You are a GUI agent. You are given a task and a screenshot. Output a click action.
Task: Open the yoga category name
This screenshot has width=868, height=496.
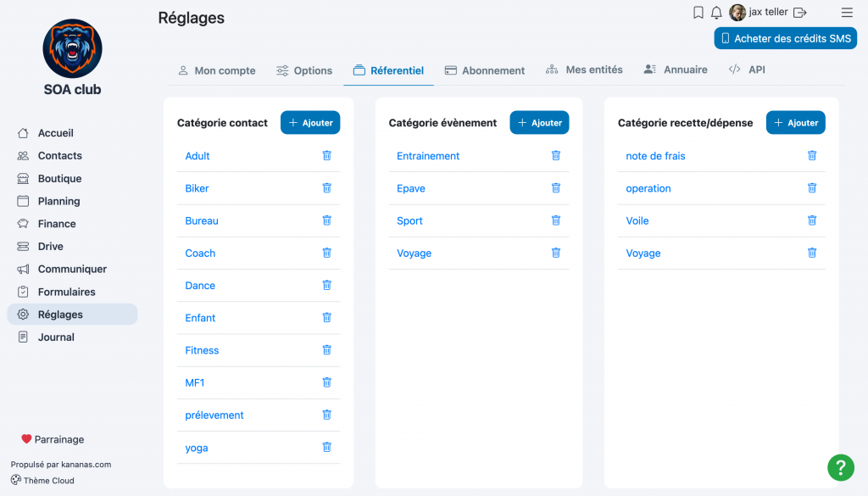point(197,449)
